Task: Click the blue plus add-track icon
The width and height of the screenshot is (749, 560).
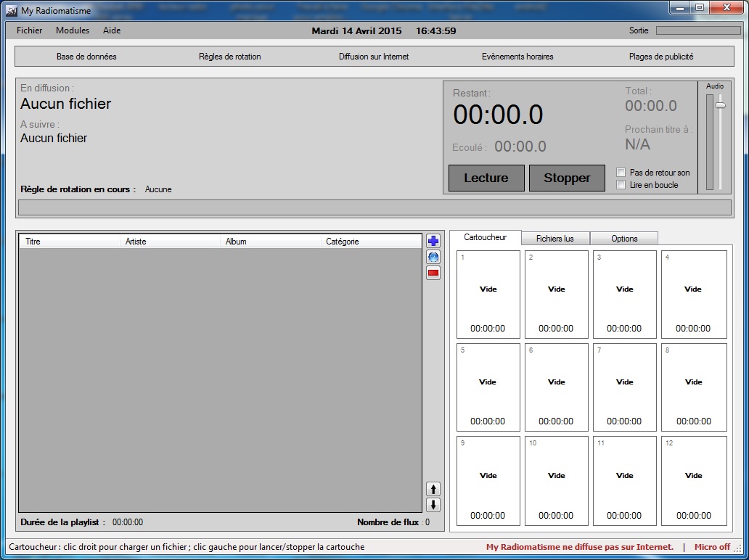Action: coord(433,242)
